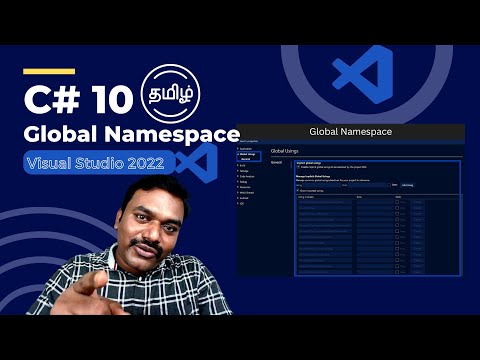Toggle the Show imported usings checkbox

point(298,191)
